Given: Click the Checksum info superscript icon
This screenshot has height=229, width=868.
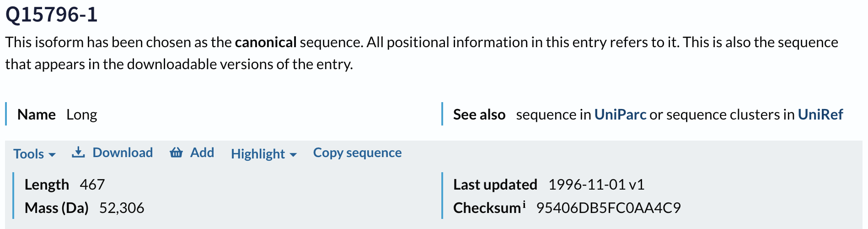Looking at the screenshot, I should (524, 204).
